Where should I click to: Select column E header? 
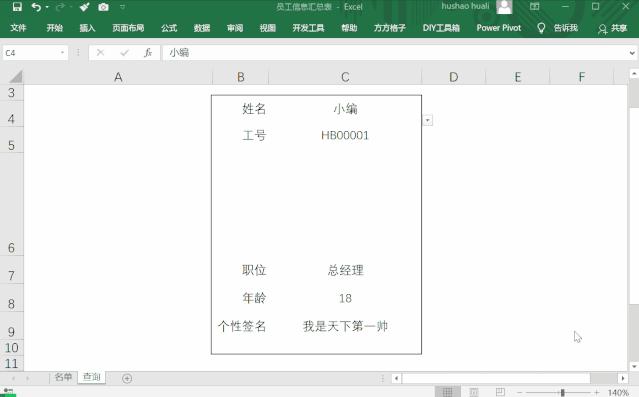[x=518, y=77]
